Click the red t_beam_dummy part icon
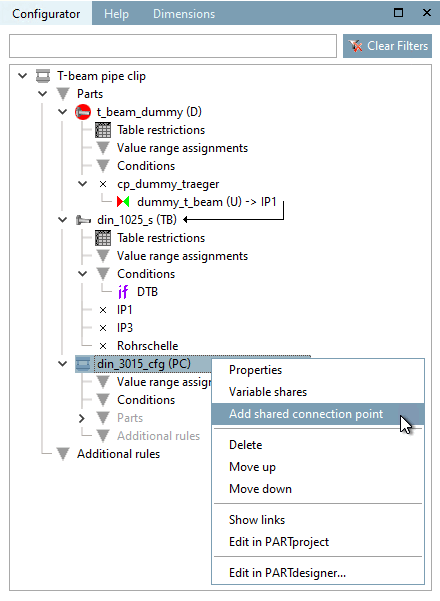 pyautogui.click(x=83, y=112)
